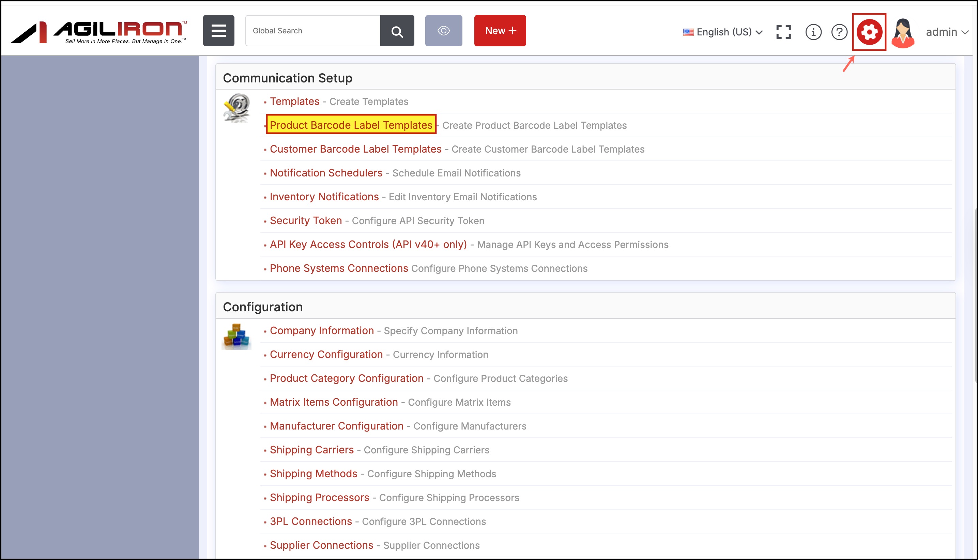Open the Notification Schedulers link

(x=326, y=173)
